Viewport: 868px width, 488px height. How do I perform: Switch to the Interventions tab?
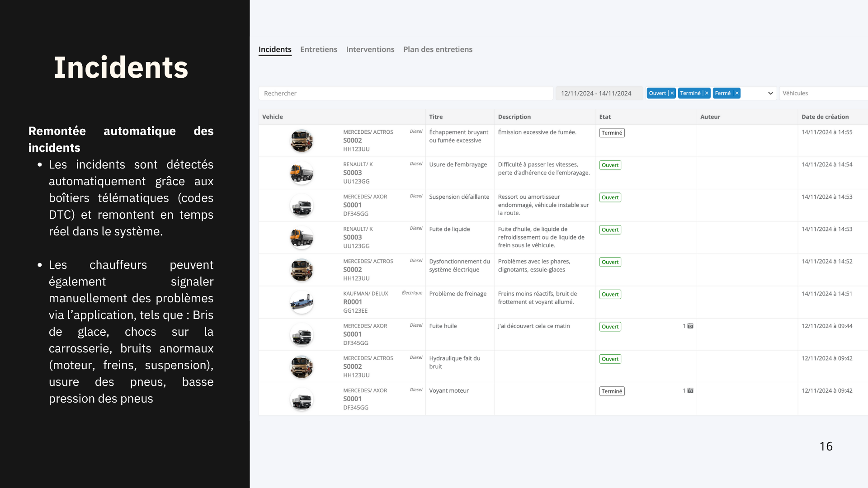tap(370, 49)
